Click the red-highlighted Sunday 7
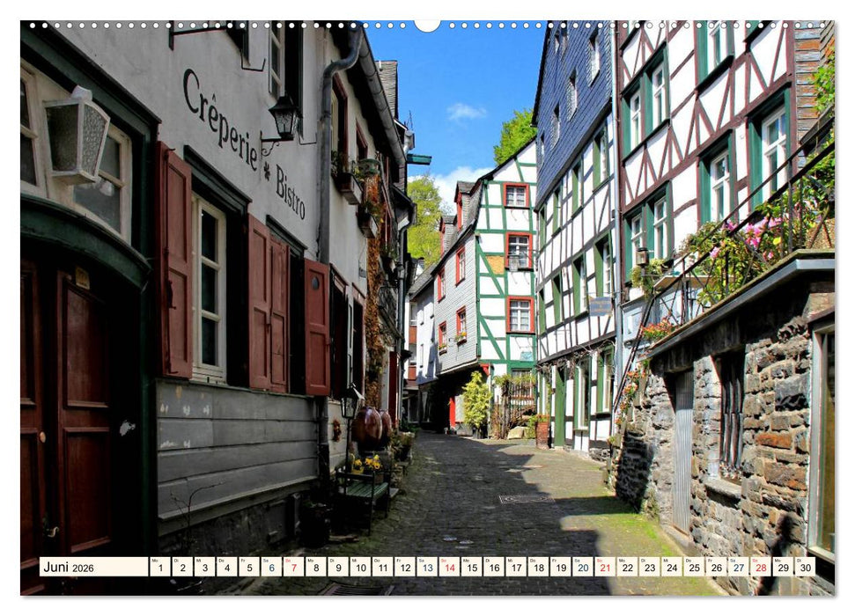855x616 pixels. [x=293, y=567]
